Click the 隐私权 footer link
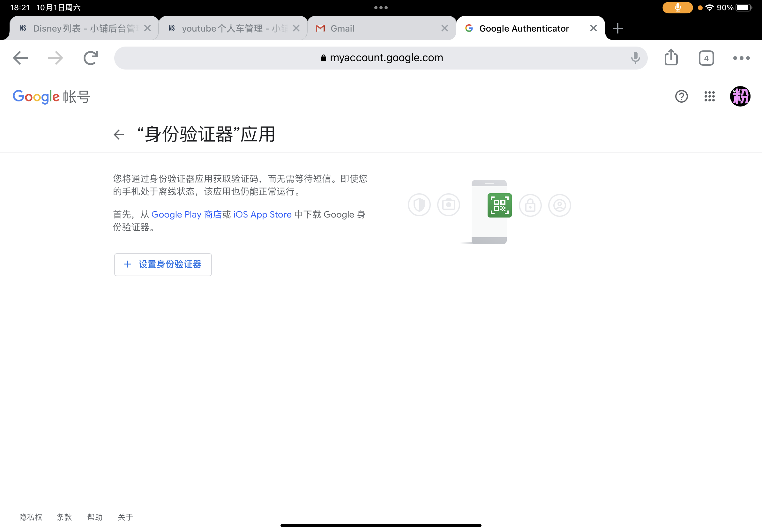The image size is (762, 532). (31, 517)
